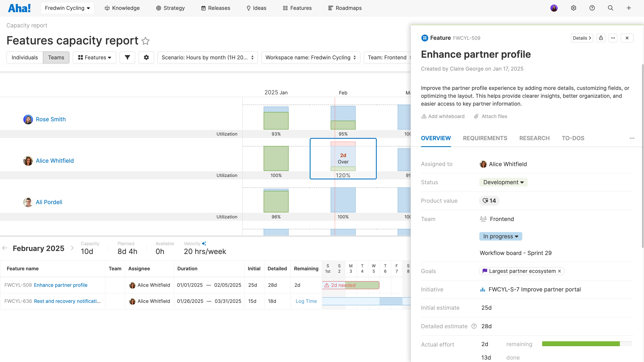Open the Roadmaps menu
644x362 pixels.
(345, 8)
